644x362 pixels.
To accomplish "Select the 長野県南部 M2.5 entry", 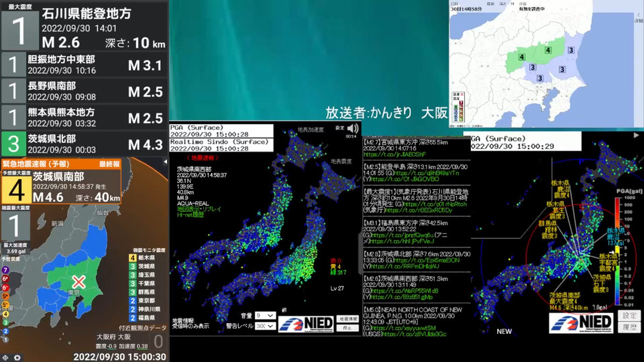I will pyautogui.click(x=85, y=91).
